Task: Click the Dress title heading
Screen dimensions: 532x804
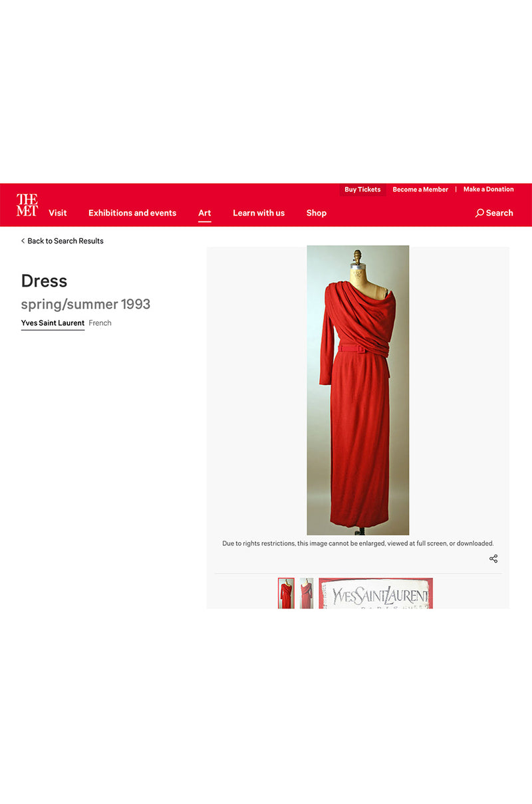Action: [45, 281]
